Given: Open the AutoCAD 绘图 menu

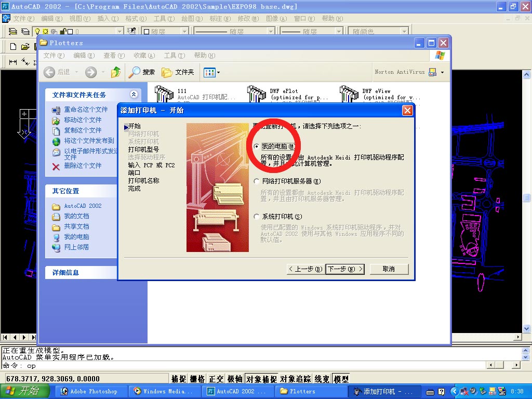Looking at the screenshot, I should click(x=192, y=19).
